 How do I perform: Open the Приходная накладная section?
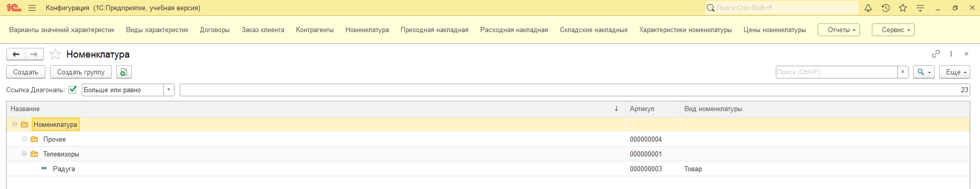pos(434,30)
